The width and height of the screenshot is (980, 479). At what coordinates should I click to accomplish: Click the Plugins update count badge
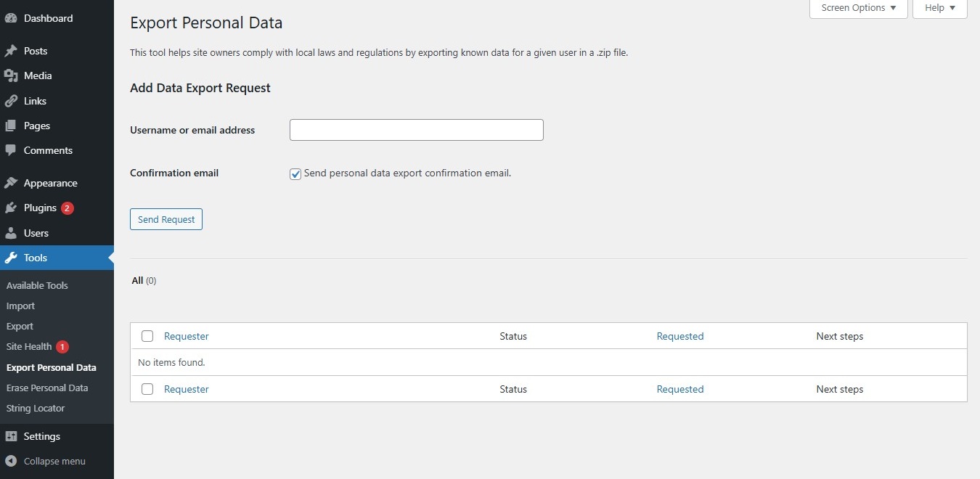(x=68, y=208)
